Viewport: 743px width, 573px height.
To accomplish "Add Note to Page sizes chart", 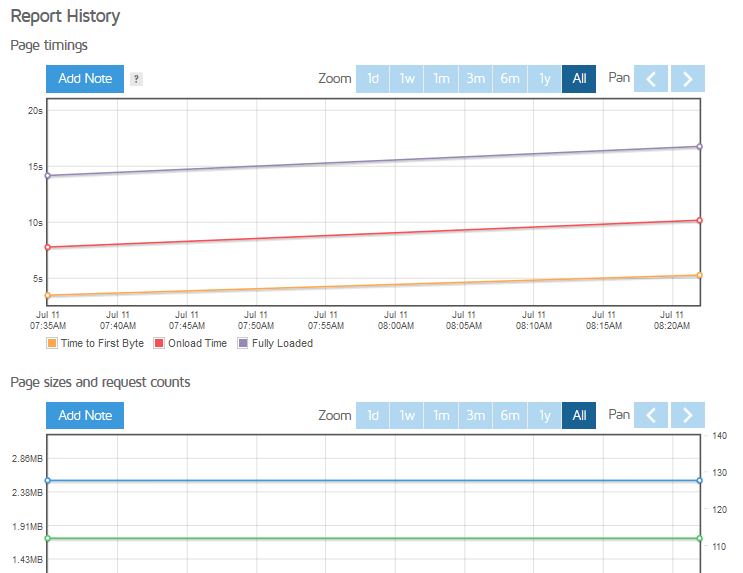I will click(85, 415).
